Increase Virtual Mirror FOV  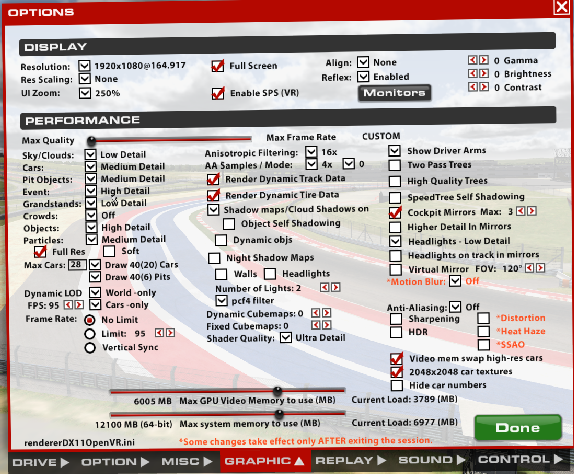tap(540, 268)
